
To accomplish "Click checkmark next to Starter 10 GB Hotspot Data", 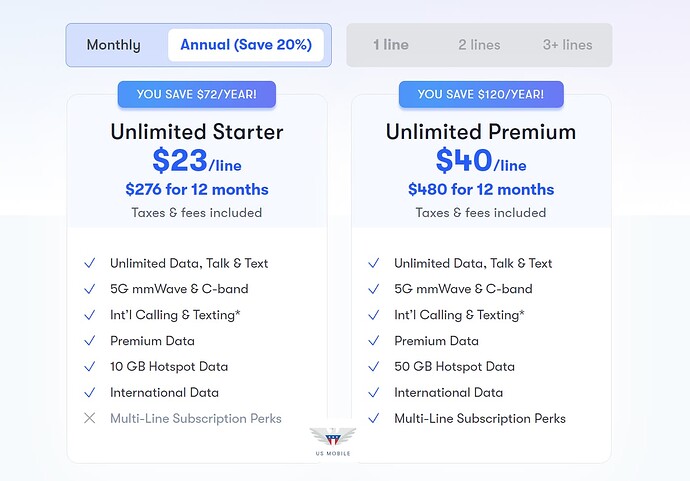I will (90, 366).
